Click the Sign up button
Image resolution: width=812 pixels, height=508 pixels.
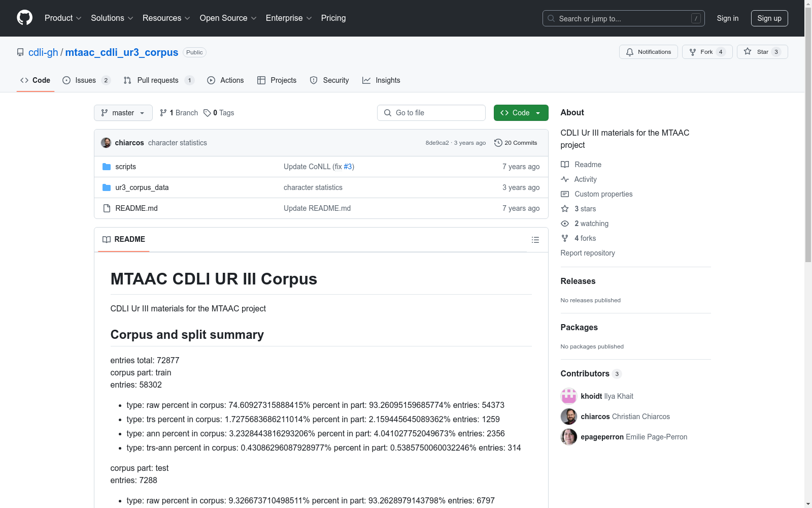point(769,18)
